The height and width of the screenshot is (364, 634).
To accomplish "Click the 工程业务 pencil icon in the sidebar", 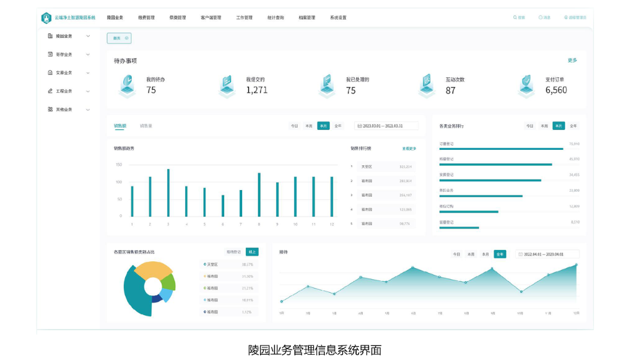I will click(50, 91).
